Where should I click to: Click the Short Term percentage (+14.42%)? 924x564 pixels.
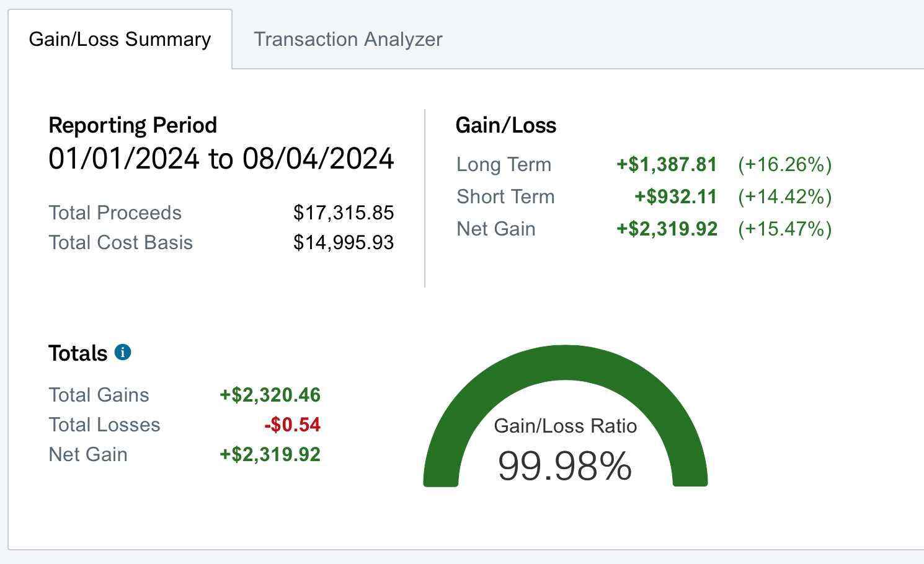click(784, 196)
